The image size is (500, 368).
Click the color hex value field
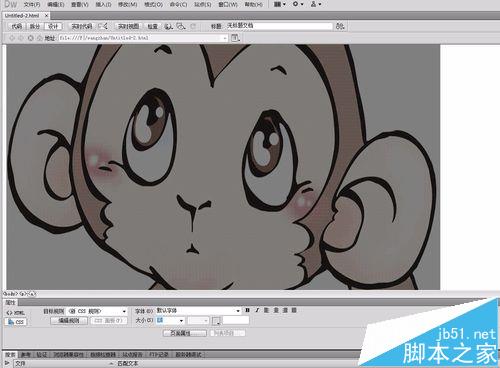(236, 320)
